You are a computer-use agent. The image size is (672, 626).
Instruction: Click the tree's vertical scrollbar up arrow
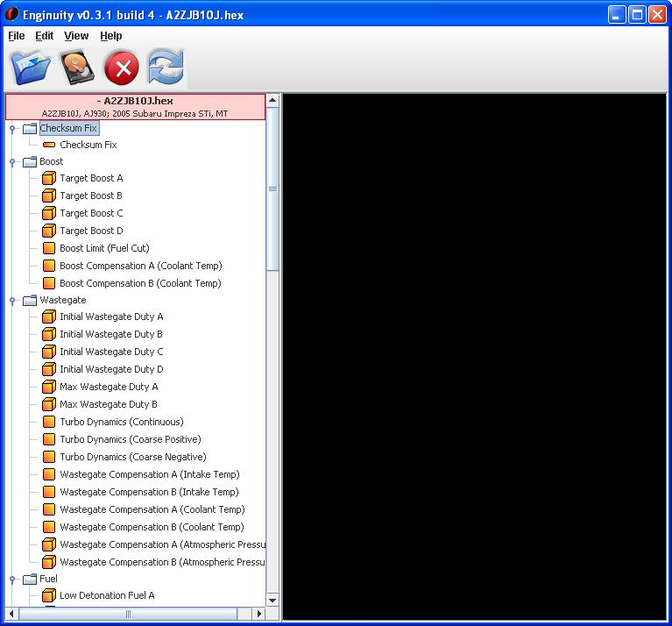coord(272,100)
